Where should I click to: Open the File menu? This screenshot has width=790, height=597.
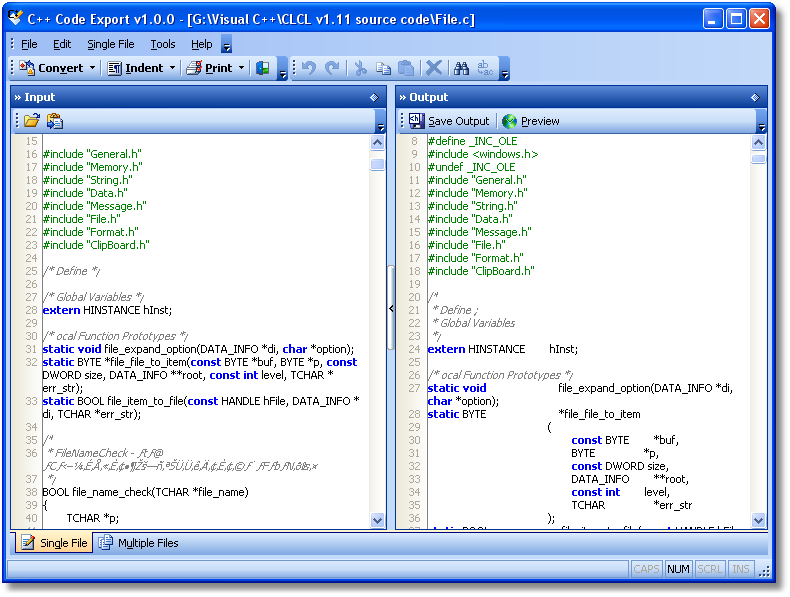pyautogui.click(x=29, y=44)
